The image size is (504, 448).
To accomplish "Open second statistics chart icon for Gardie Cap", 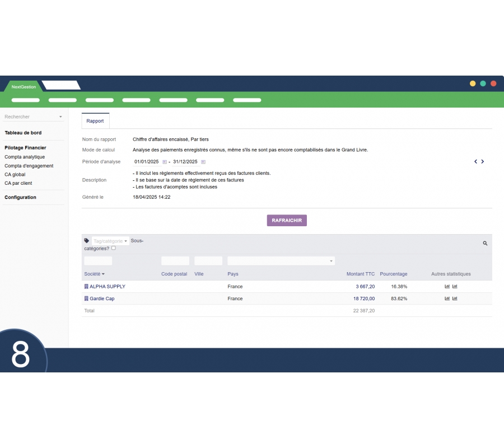I will (x=455, y=298).
